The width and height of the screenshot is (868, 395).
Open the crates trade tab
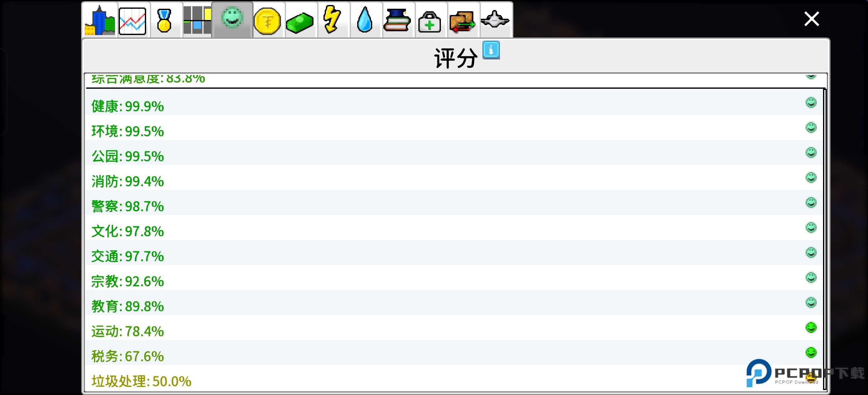pyautogui.click(x=462, y=22)
